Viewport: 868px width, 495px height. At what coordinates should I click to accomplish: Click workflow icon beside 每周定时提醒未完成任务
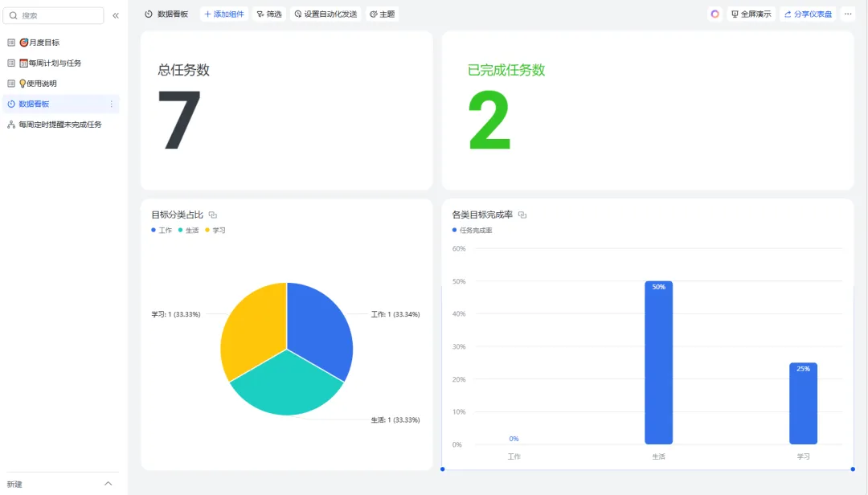(x=11, y=125)
